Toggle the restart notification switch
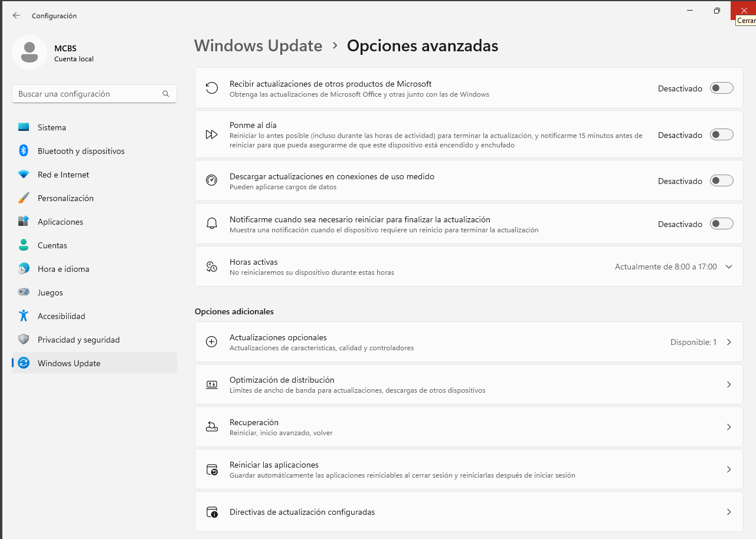 pyautogui.click(x=721, y=224)
